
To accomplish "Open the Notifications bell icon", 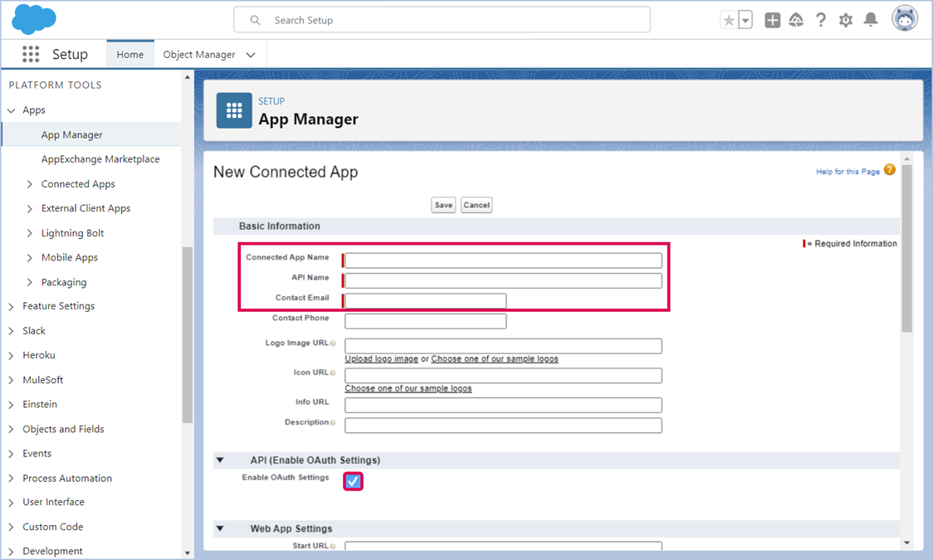I will click(x=871, y=20).
